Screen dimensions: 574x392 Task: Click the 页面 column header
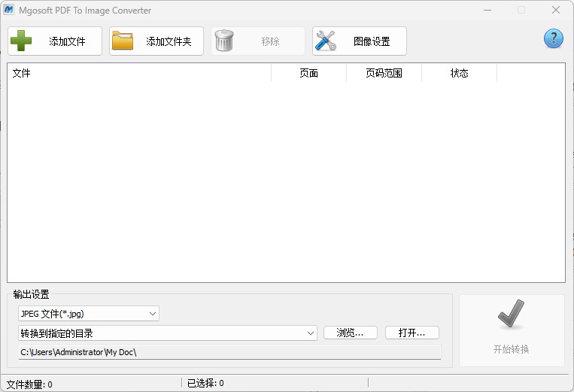point(308,73)
